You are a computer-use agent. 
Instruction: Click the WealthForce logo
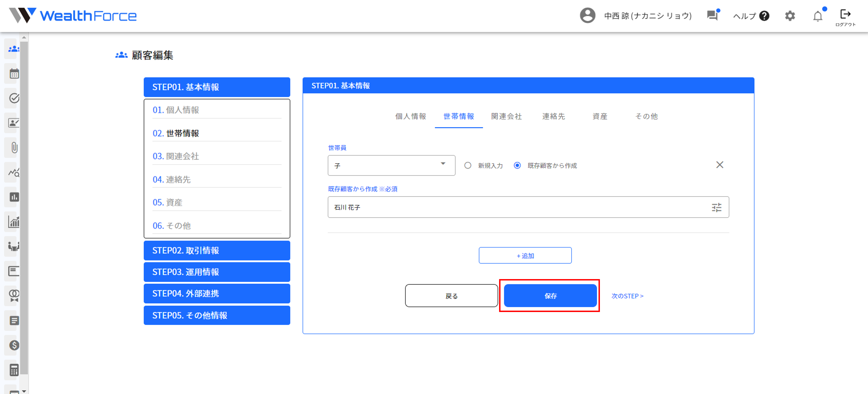click(73, 16)
